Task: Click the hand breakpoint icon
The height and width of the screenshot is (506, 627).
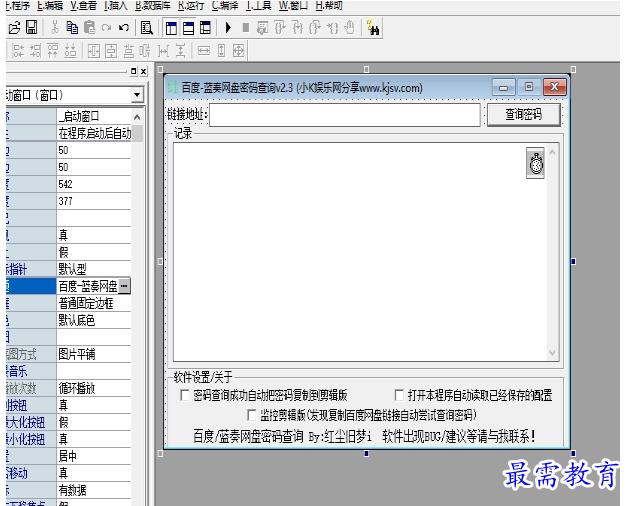Action: click(x=350, y=28)
